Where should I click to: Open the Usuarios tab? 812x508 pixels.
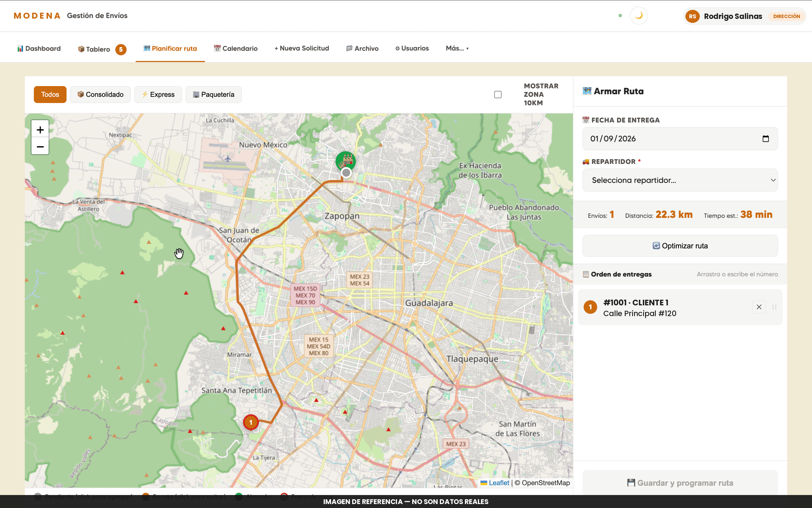[x=412, y=48]
